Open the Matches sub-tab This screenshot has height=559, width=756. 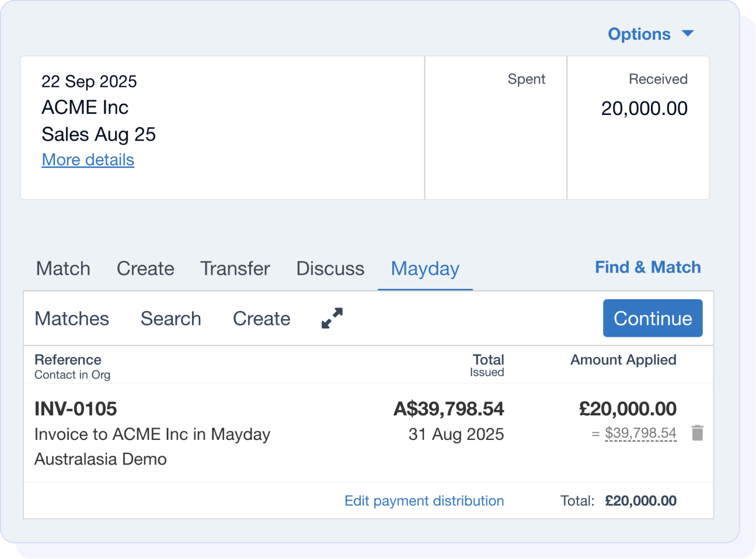click(x=72, y=319)
